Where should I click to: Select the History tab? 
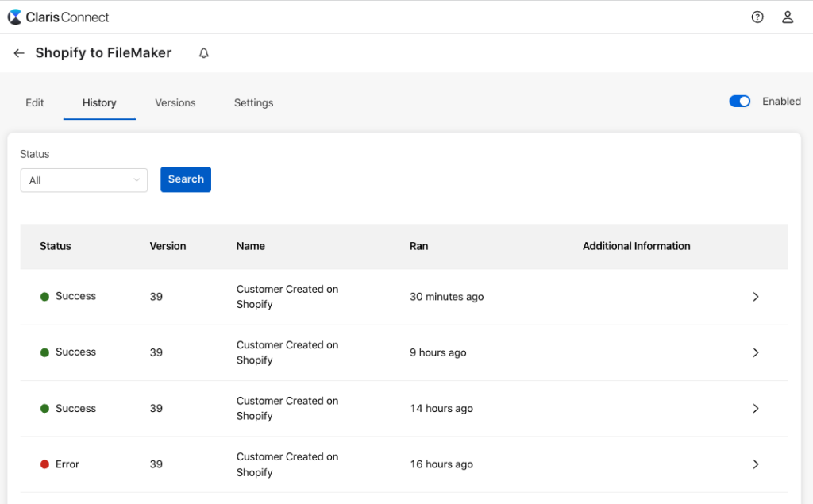click(99, 102)
